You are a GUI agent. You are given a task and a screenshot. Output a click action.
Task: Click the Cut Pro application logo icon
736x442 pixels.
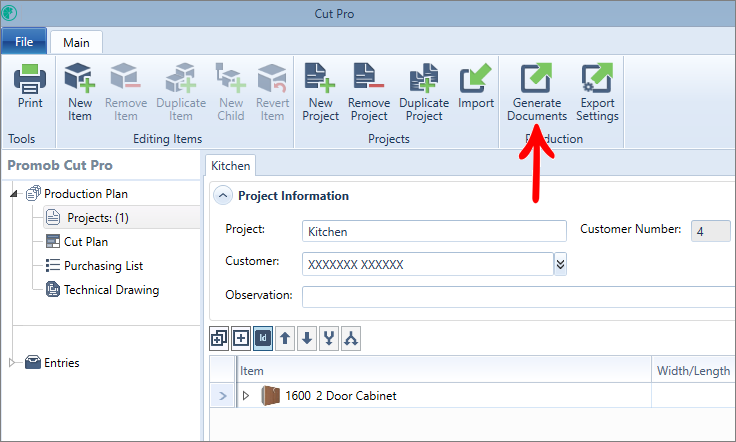9,13
